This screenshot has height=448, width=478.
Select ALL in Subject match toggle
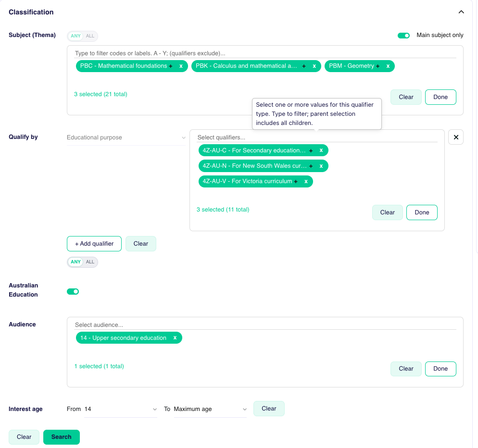coord(90,36)
